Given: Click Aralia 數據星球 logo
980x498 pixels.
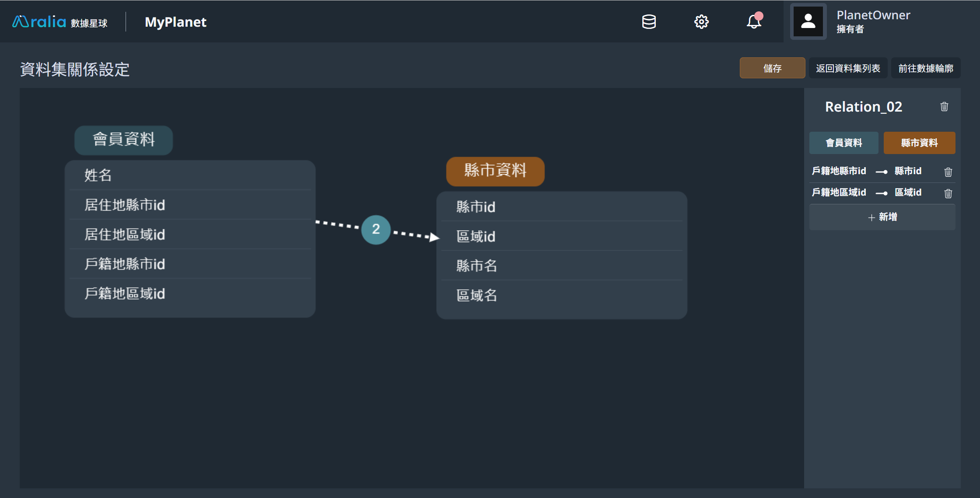Looking at the screenshot, I should (x=60, y=22).
